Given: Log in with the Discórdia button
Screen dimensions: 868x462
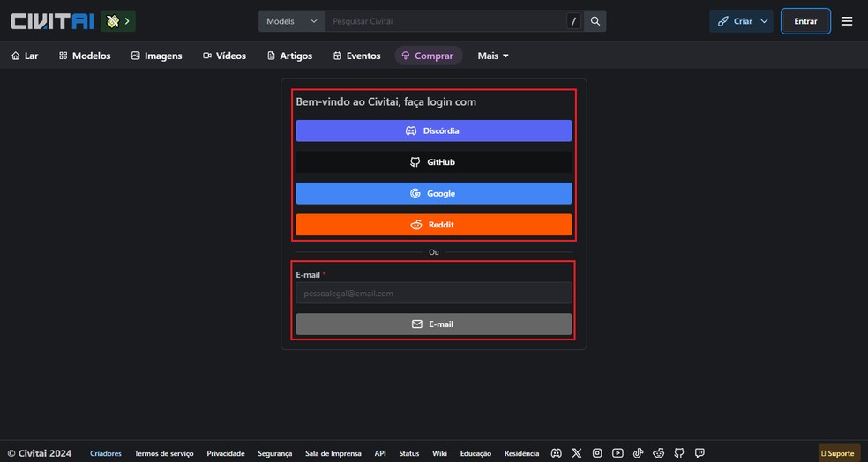Looking at the screenshot, I should pyautogui.click(x=433, y=130).
